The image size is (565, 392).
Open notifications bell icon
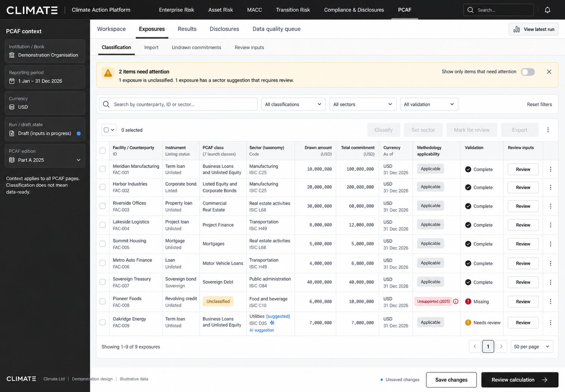(547, 10)
